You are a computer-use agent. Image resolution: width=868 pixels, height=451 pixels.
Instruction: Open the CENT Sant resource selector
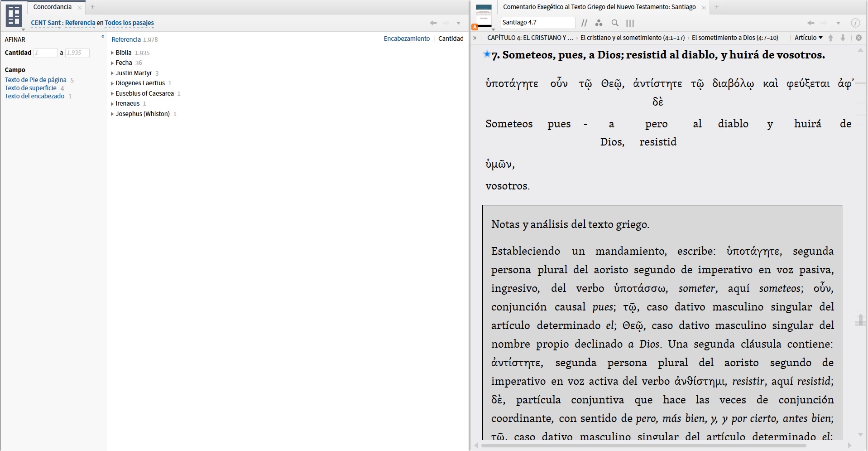[46, 23]
